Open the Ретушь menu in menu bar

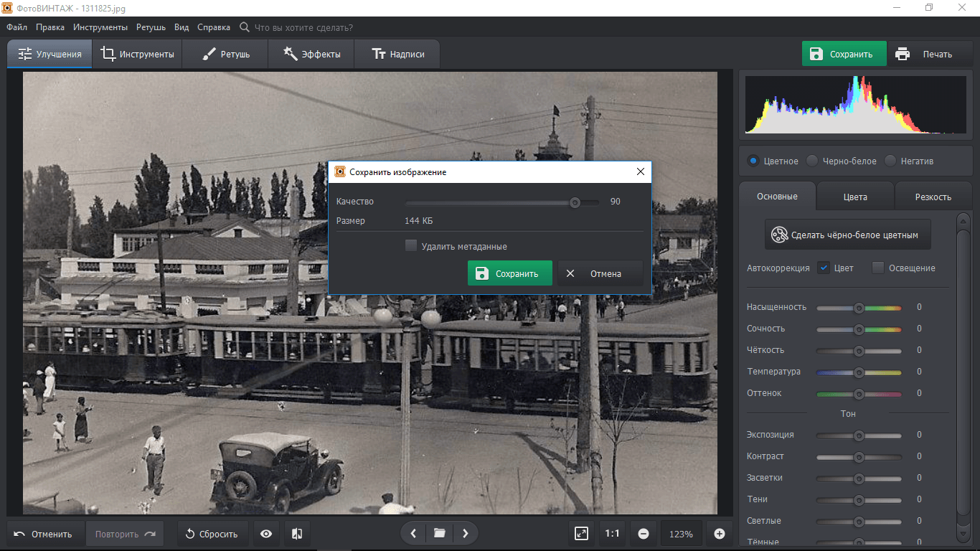point(151,27)
